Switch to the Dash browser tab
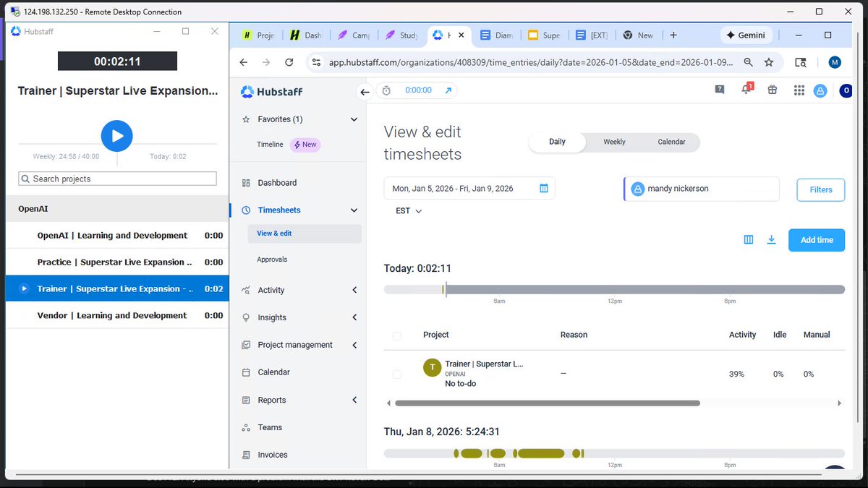Image resolution: width=868 pixels, height=488 pixels. (x=306, y=35)
